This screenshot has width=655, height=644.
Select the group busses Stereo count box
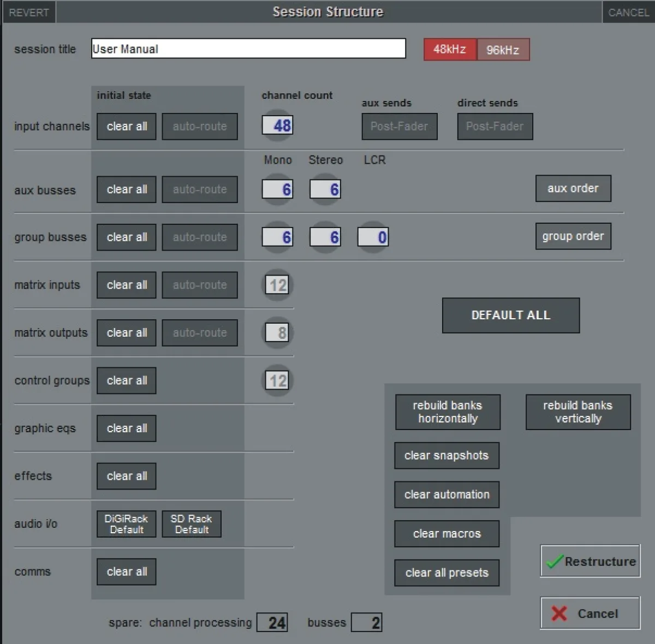tap(325, 237)
